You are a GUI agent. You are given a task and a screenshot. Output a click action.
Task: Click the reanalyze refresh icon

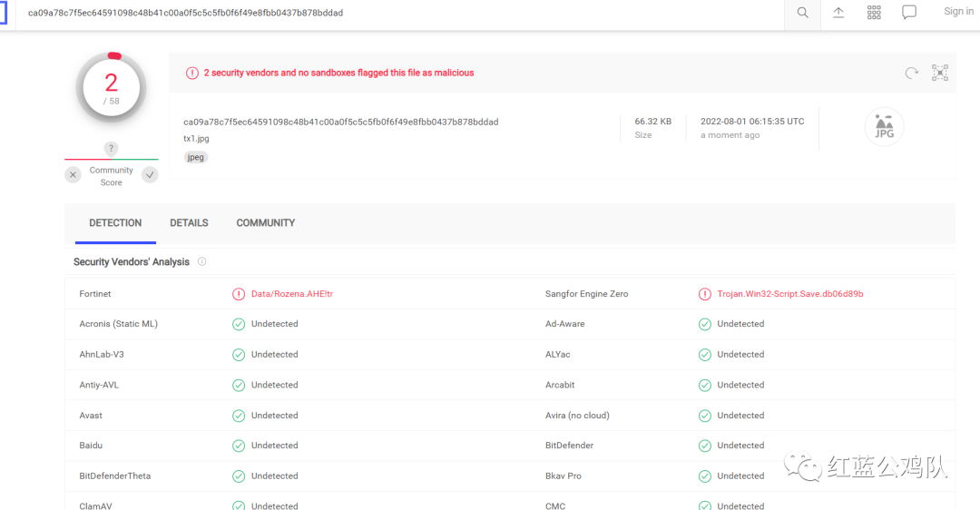coord(911,74)
